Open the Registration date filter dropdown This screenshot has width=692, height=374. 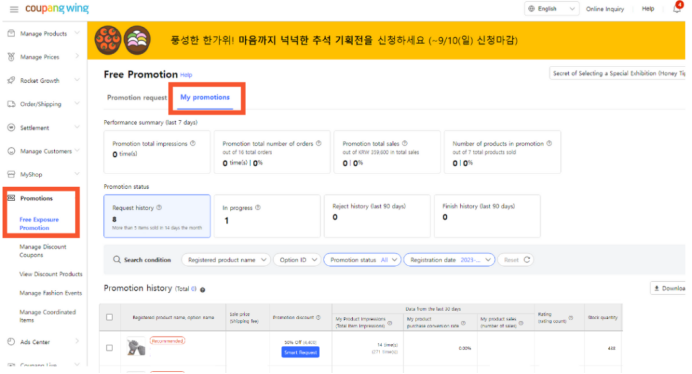click(x=449, y=260)
